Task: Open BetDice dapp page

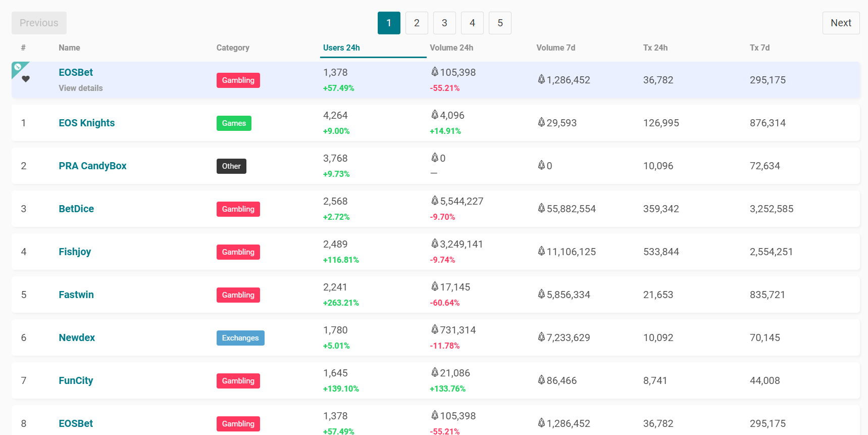Action: click(76, 209)
